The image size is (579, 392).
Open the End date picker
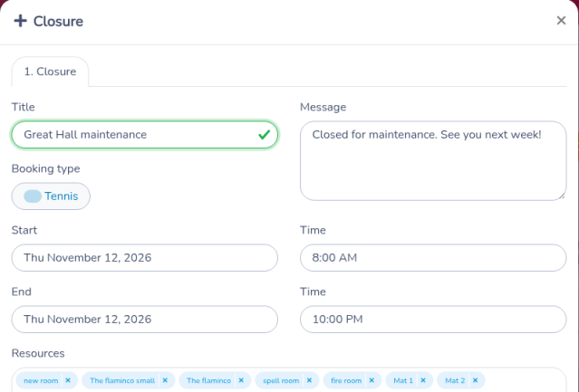tap(144, 320)
